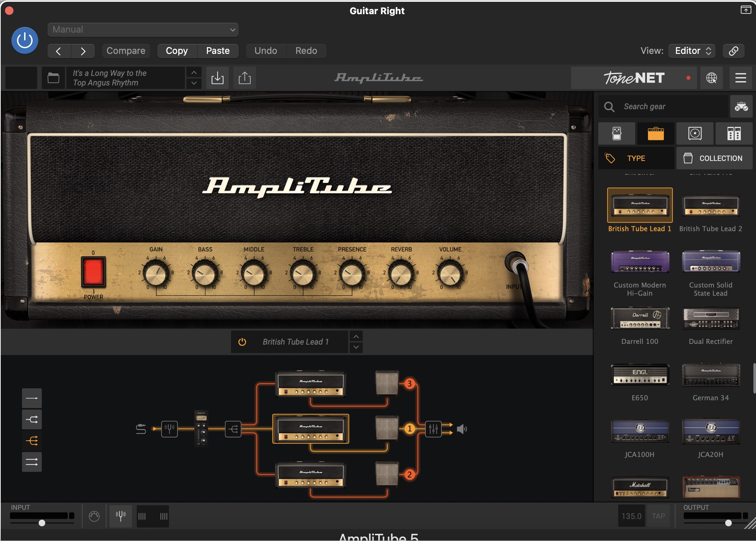Select the Cabinets gear tab
756x541 pixels.
pyautogui.click(x=695, y=134)
